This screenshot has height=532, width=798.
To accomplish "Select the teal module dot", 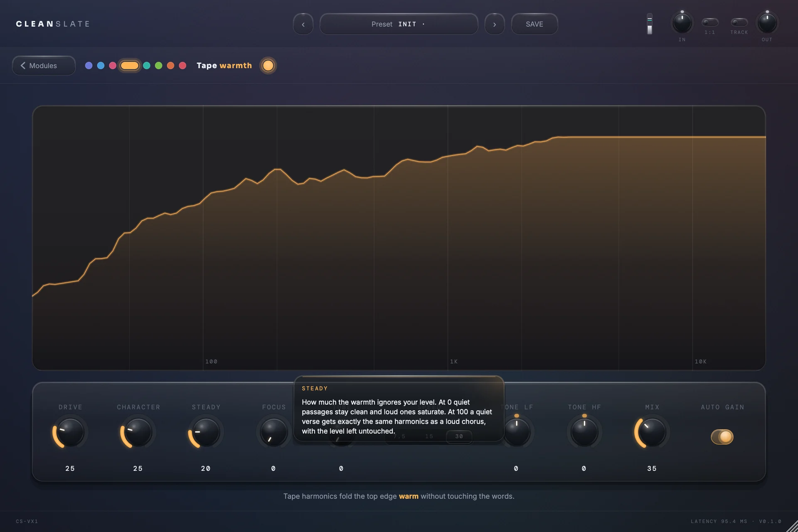I will pyautogui.click(x=147, y=66).
